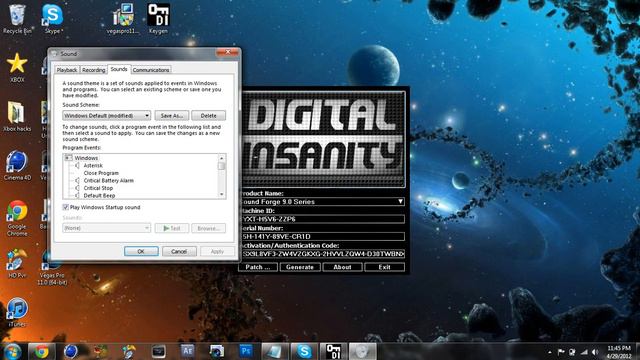This screenshot has height=360, width=640.
Task: Open the Sound Scheme dropdown
Action: point(107,116)
